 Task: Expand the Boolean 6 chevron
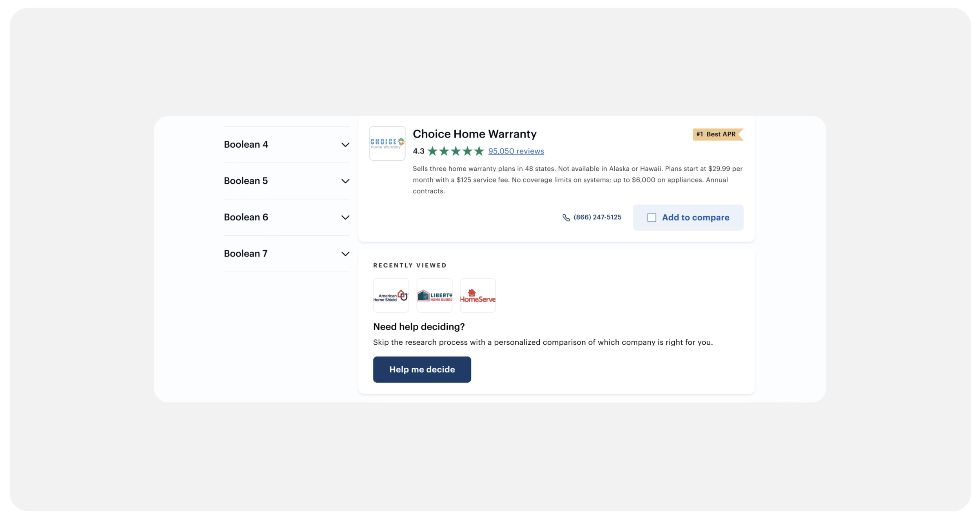[x=345, y=218]
